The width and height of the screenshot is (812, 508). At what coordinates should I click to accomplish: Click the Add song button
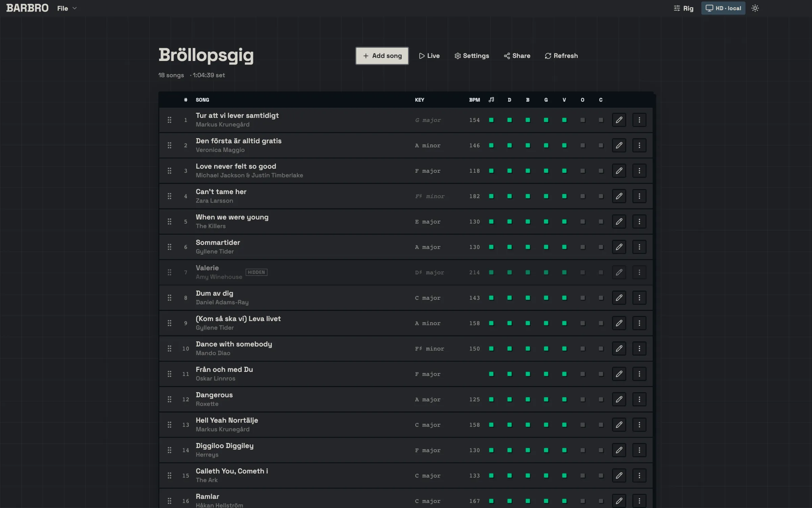[382, 56]
